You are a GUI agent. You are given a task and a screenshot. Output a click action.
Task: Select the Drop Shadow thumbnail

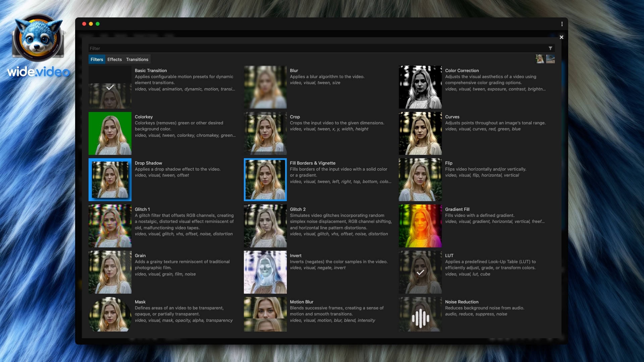pos(110,180)
